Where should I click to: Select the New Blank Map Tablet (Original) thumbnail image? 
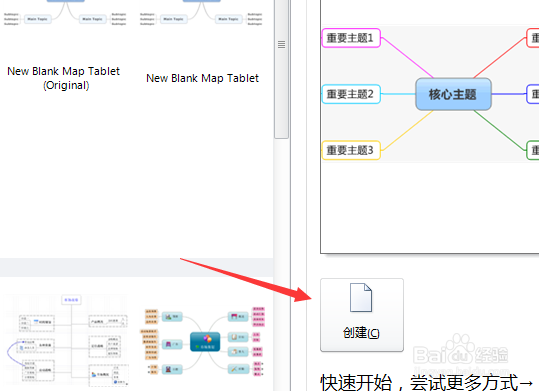(65, 12)
